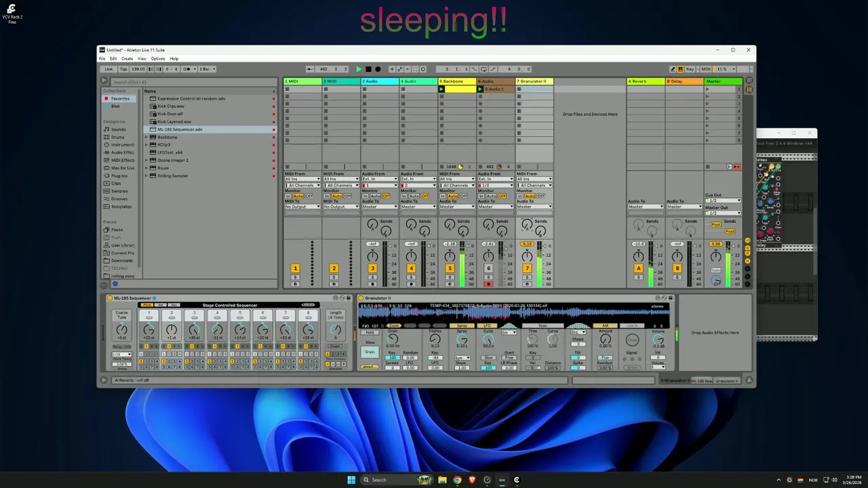Open the Master Out 1/2 dropdown
This screenshot has height=488, width=868.
click(723, 213)
